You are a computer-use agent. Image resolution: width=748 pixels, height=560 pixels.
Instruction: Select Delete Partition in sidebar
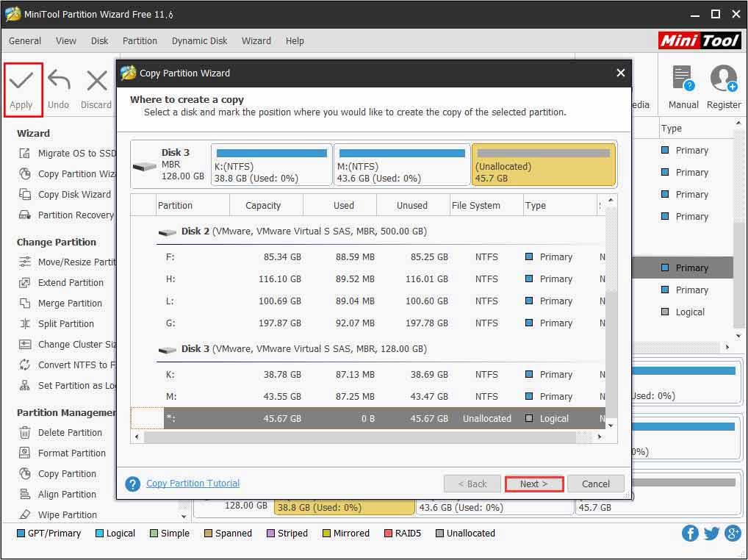pyautogui.click(x=60, y=432)
